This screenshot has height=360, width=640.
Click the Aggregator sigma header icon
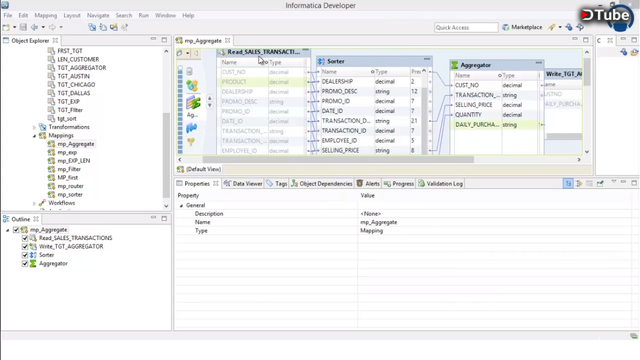tap(455, 65)
